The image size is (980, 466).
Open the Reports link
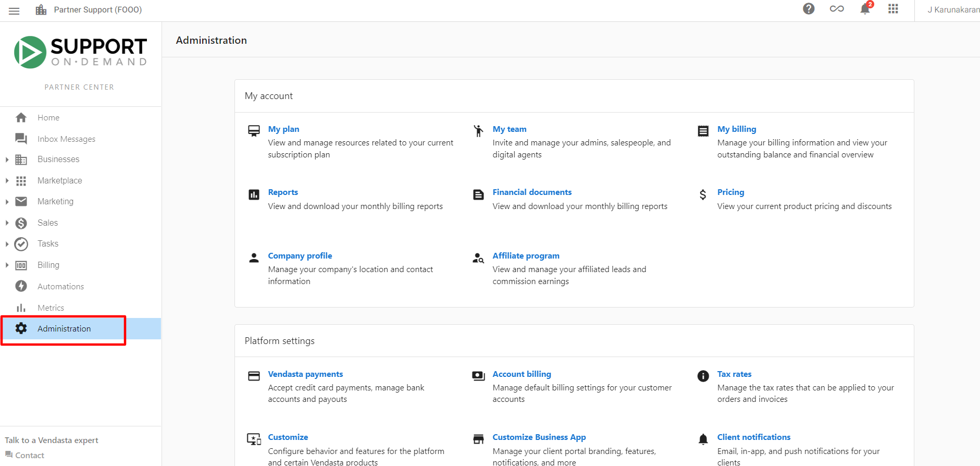pos(283,192)
